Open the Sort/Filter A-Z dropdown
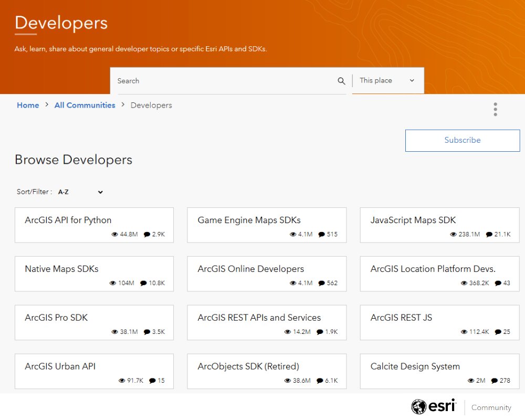 click(x=80, y=192)
